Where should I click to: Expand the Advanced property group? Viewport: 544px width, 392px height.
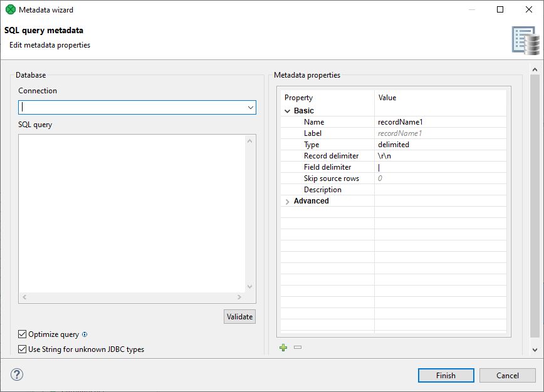[x=288, y=201]
